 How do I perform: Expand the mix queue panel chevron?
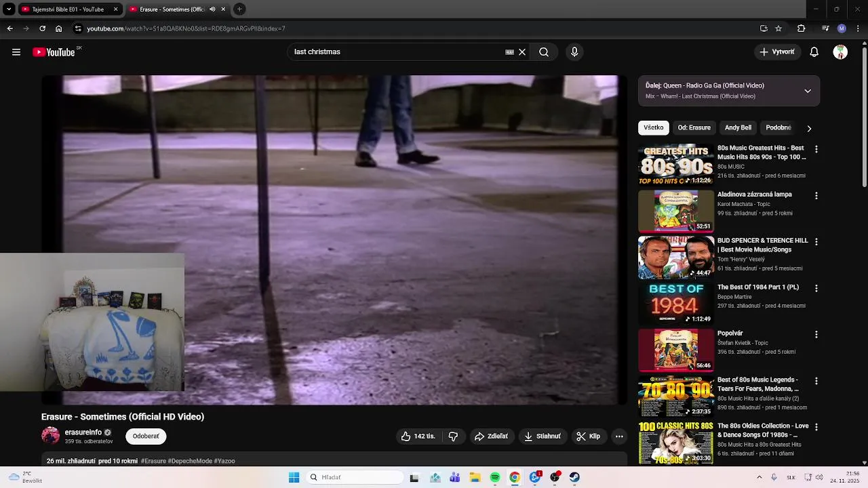coord(808,91)
